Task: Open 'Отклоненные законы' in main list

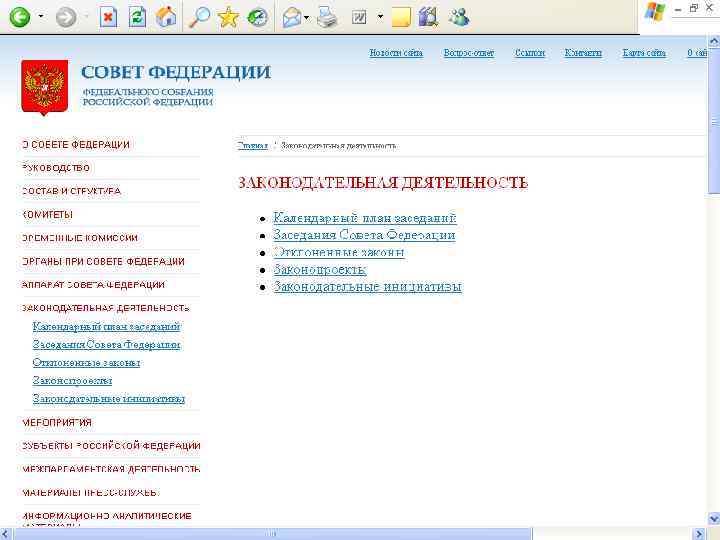Action: (x=339, y=253)
